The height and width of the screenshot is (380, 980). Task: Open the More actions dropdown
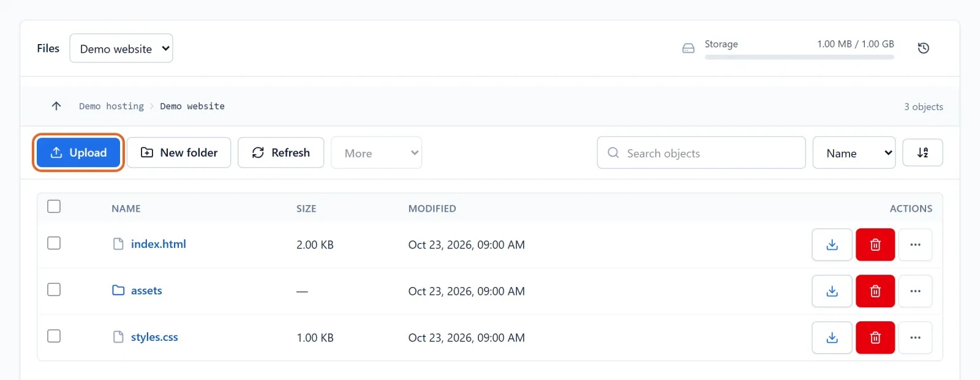[376, 153]
